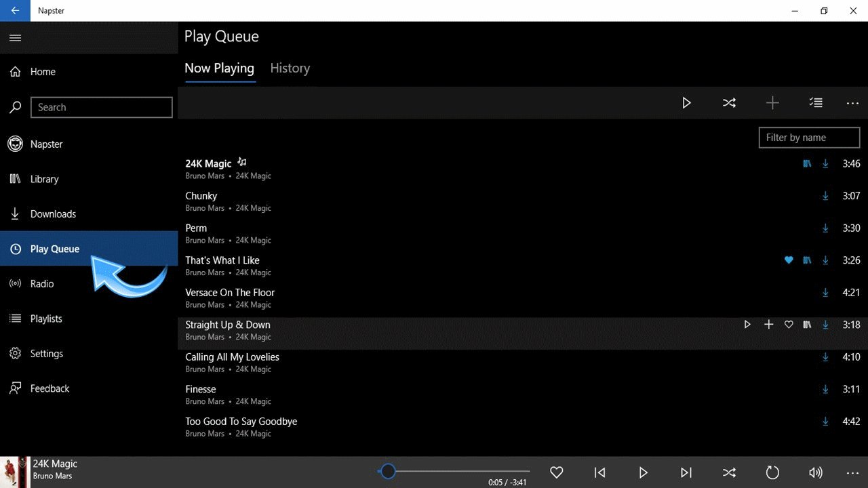This screenshot has width=868, height=488.
Task: Select the Finesse track
Action: click(523, 394)
